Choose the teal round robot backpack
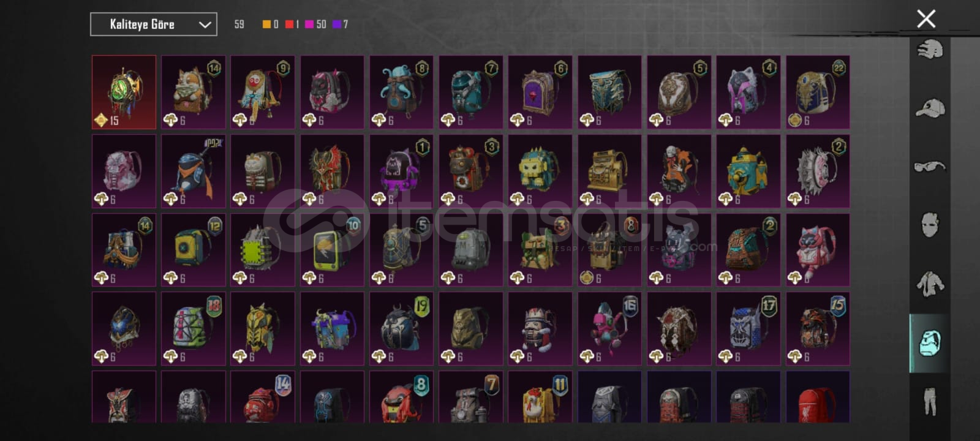Image resolution: width=980 pixels, height=441 pixels. point(748,171)
